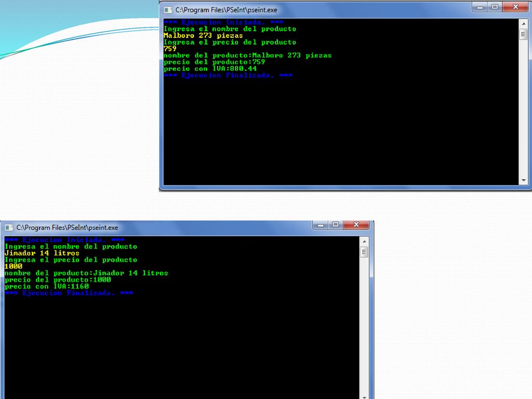This screenshot has height=399, width=532.
Task: Minimize the lower pseint.exe window
Action: tap(320, 224)
